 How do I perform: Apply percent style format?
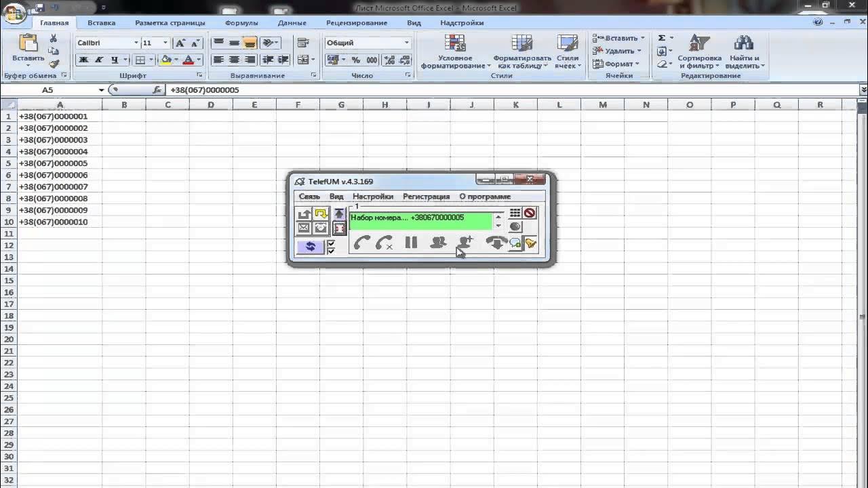point(355,60)
